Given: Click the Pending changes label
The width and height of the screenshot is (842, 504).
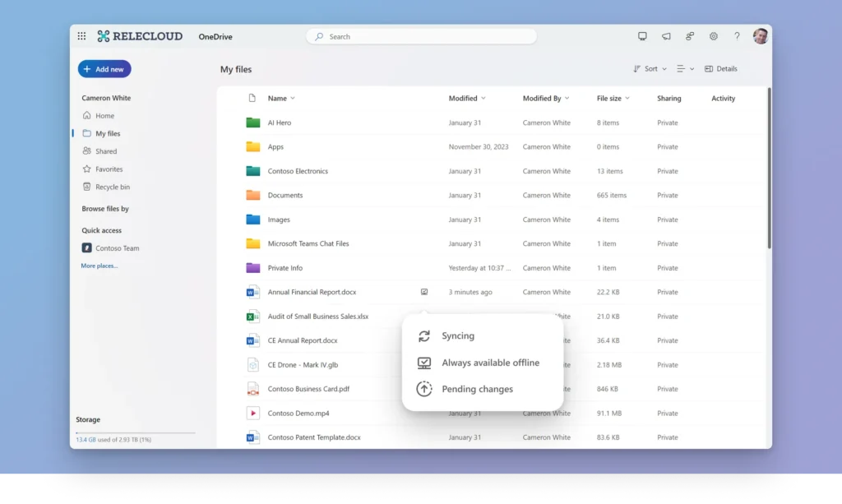Looking at the screenshot, I should click(x=478, y=389).
